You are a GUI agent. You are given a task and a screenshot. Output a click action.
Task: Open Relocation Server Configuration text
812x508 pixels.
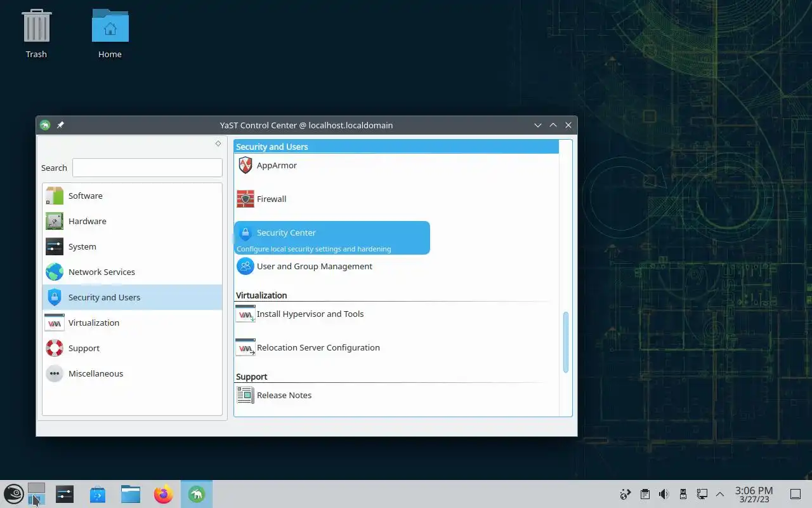tap(318, 347)
